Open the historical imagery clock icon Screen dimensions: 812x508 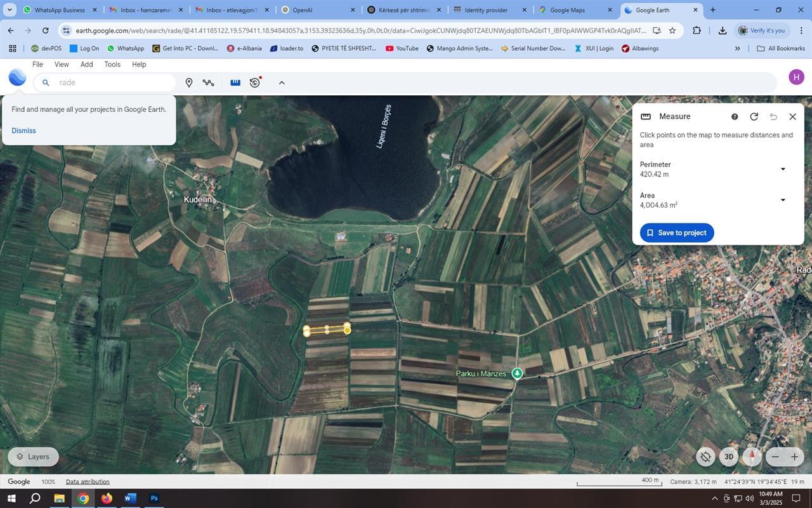(255, 83)
